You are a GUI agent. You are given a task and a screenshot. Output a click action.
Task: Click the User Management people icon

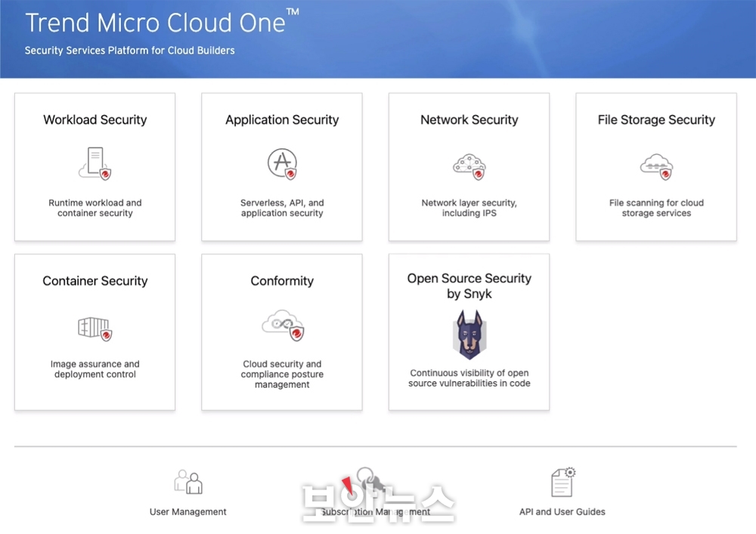click(188, 481)
